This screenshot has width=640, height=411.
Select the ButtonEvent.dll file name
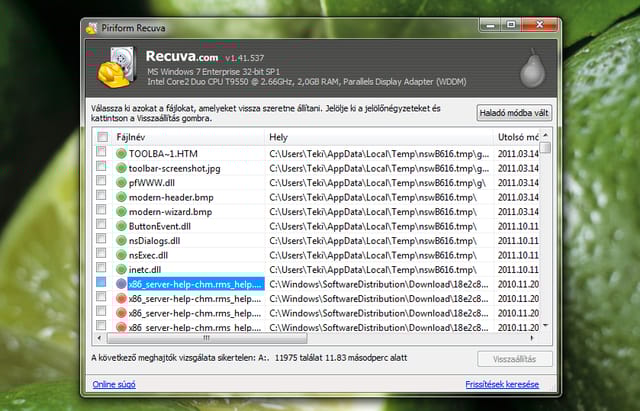[160, 226]
